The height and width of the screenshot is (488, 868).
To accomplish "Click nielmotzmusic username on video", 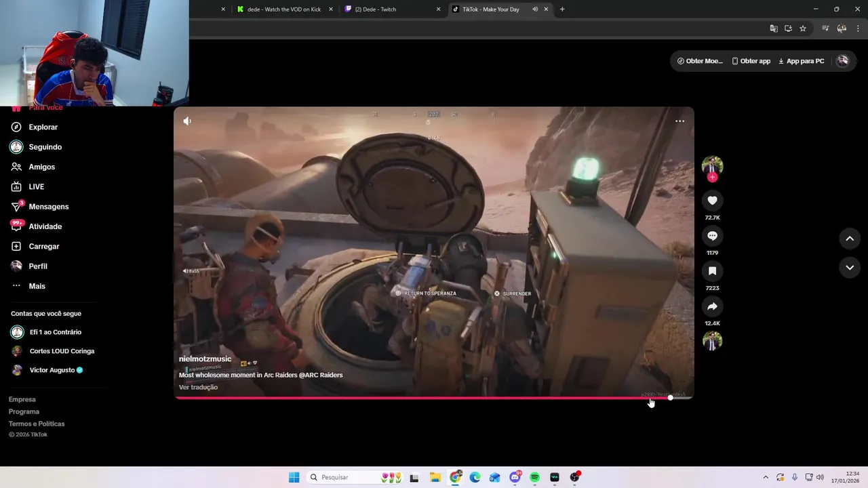I will [x=205, y=359].
